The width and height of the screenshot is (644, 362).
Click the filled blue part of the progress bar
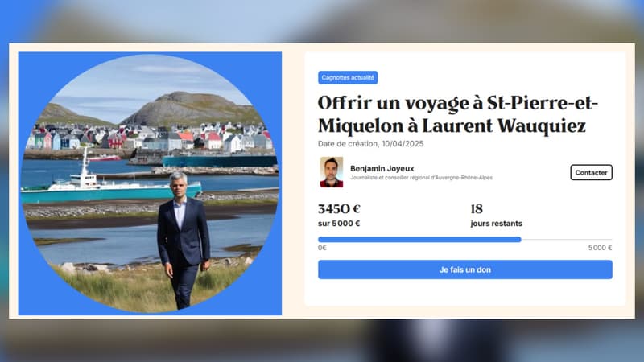point(419,239)
